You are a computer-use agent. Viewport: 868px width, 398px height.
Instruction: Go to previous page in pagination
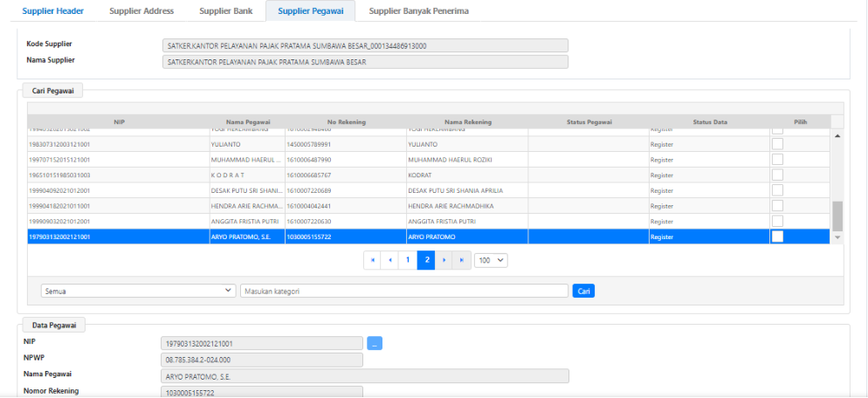point(389,260)
